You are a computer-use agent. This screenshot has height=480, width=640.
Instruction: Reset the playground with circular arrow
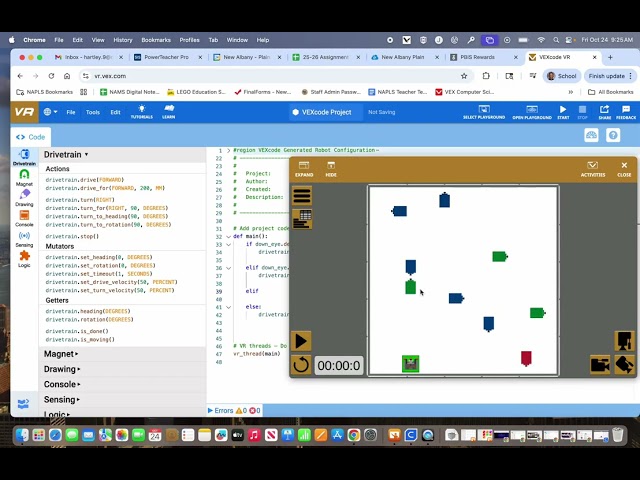(x=301, y=364)
